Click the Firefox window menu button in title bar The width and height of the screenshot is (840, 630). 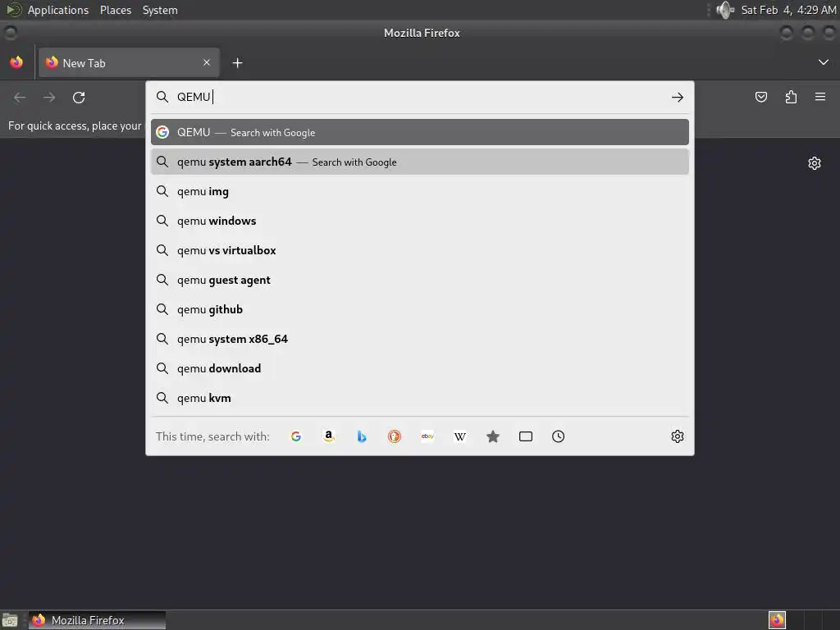(x=10, y=33)
